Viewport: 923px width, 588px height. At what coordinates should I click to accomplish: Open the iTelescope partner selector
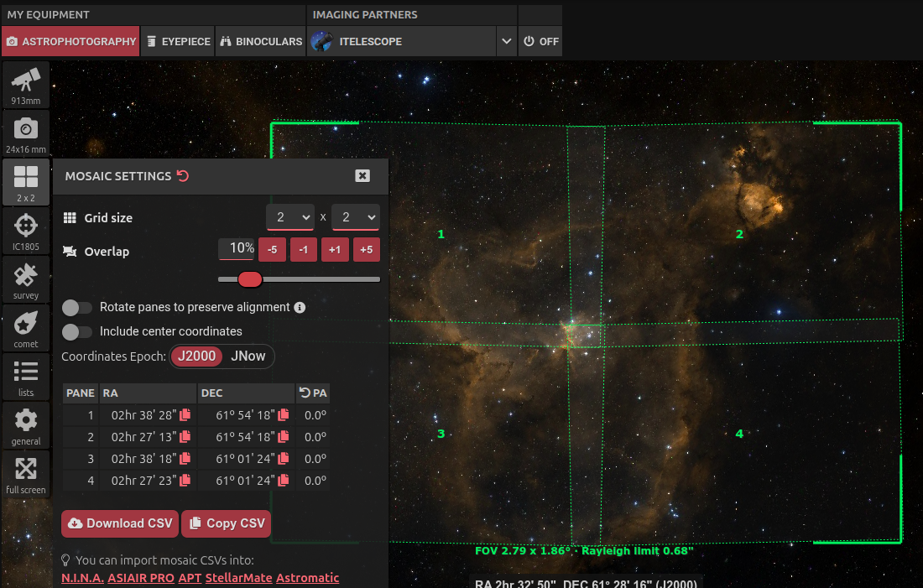(x=401, y=41)
